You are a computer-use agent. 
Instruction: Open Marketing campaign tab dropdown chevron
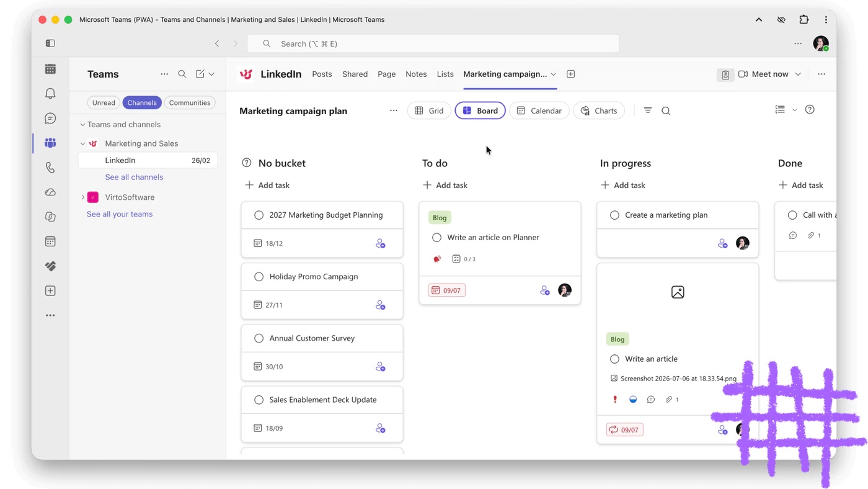click(553, 74)
